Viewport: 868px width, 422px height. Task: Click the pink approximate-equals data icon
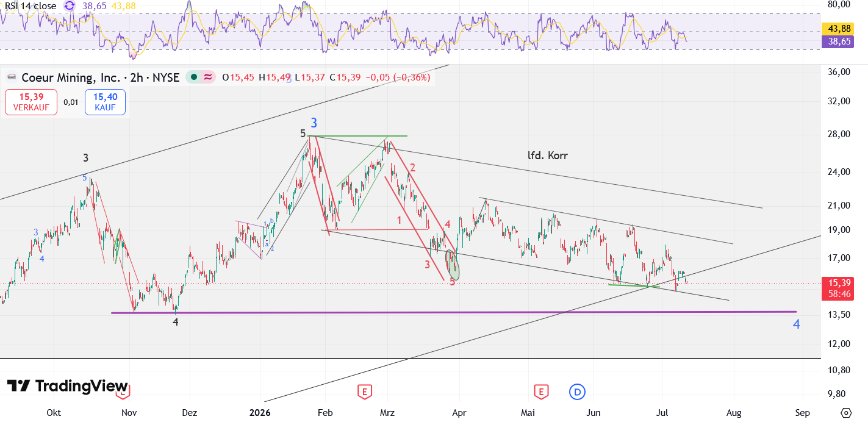pyautogui.click(x=208, y=77)
